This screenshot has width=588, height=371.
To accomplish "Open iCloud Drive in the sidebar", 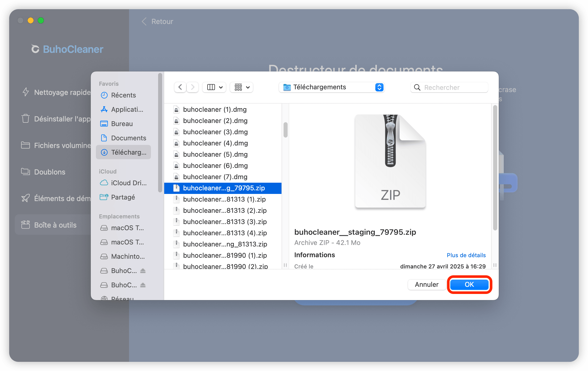I will 123,183.
